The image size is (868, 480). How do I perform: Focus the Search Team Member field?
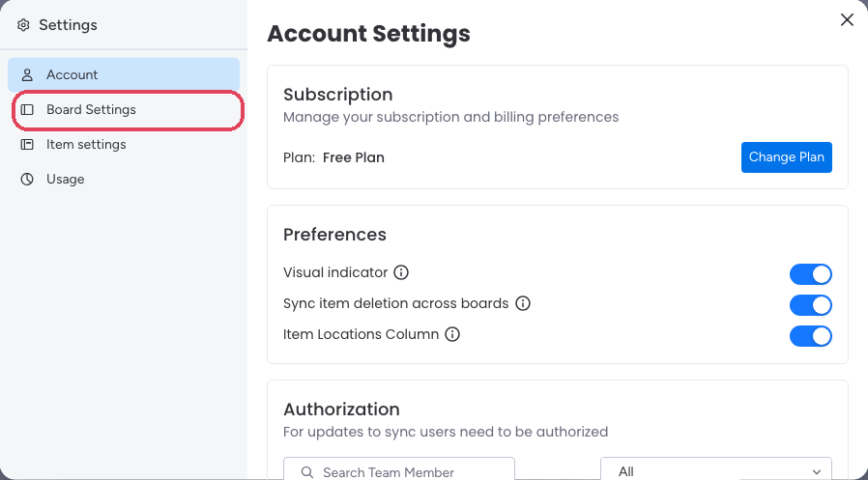pos(399,469)
